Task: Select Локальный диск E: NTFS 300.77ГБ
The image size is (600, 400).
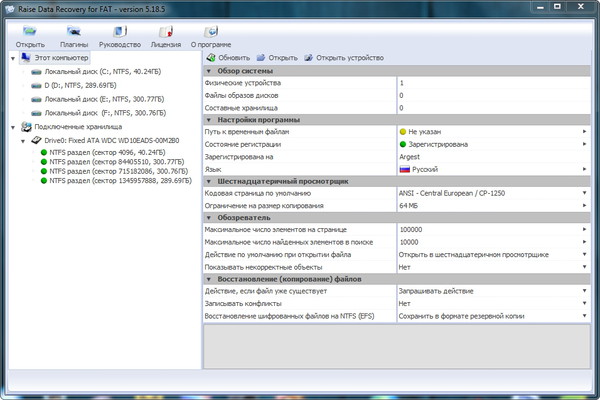Action: (x=104, y=99)
